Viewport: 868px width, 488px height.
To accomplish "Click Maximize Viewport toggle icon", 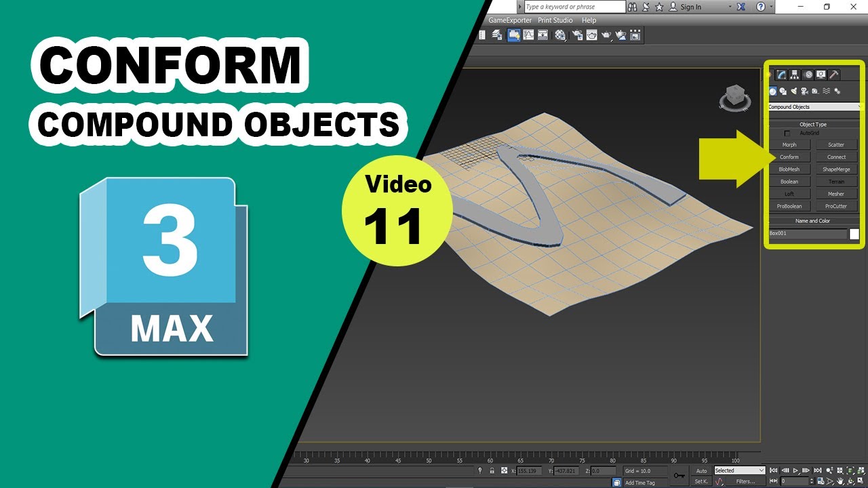I will (861, 481).
